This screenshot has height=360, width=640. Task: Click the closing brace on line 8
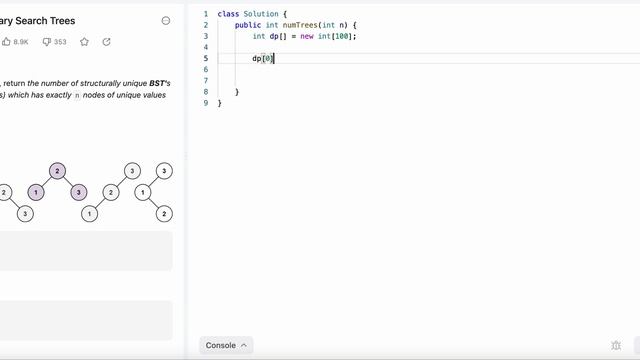click(x=237, y=92)
